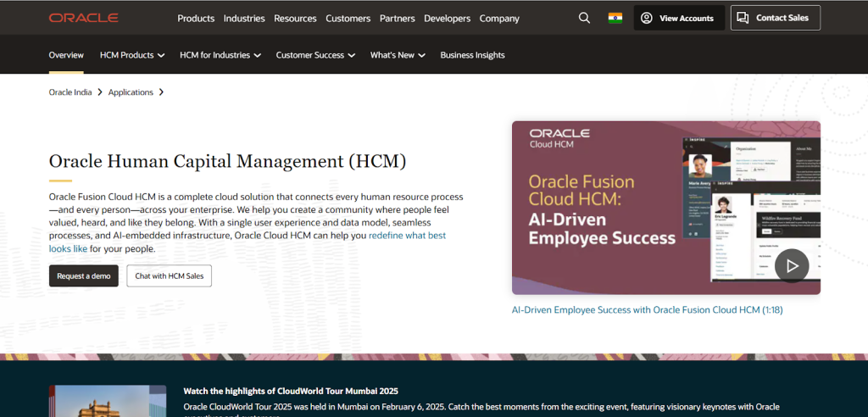Go to Applications breadcrumb

tap(131, 92)
